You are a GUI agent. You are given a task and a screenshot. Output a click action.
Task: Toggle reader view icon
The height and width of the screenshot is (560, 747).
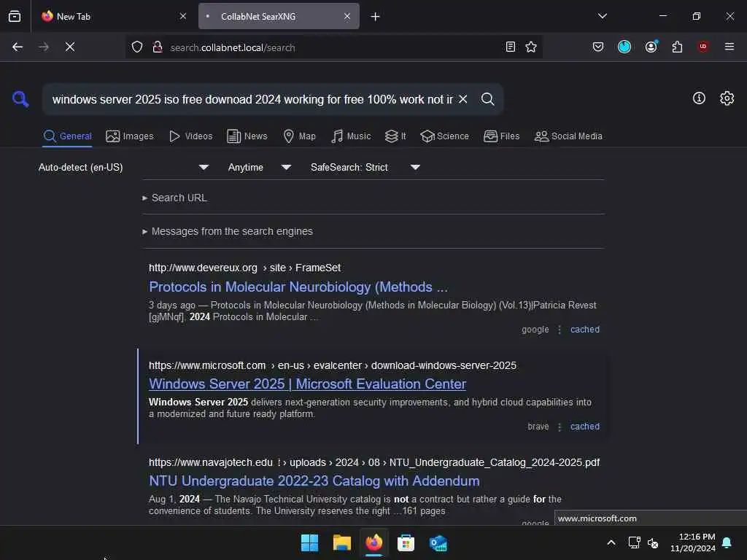click(510, 47)
